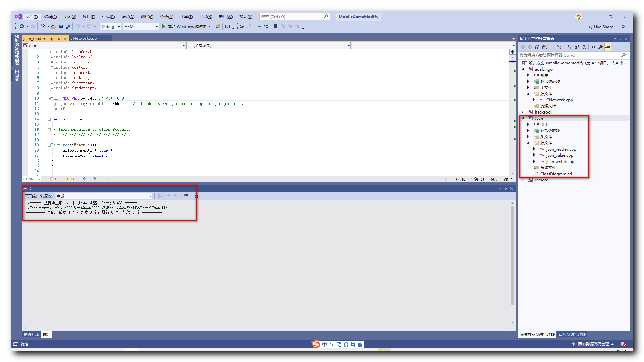Go to the next issue with right arrow
This screenshot has width=644, height=362.
(x=94, y=179)
